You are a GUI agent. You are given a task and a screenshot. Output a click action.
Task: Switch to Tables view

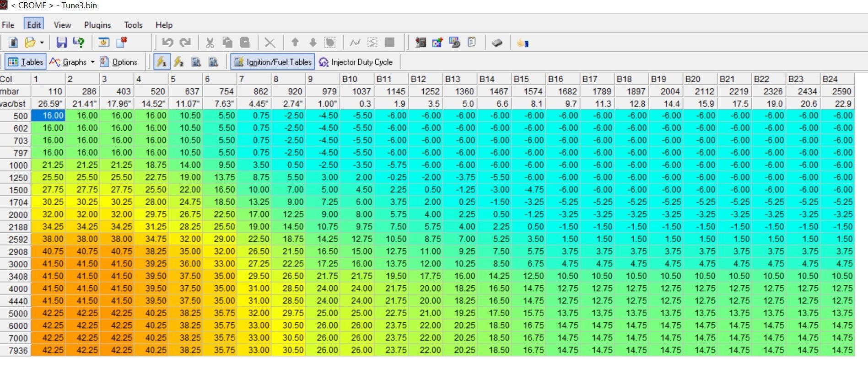pyautogui.click(x=26, y=62)
